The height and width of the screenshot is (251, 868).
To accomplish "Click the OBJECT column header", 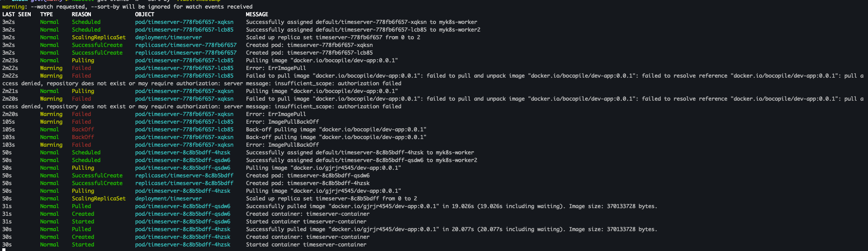I will pos(145,14).
